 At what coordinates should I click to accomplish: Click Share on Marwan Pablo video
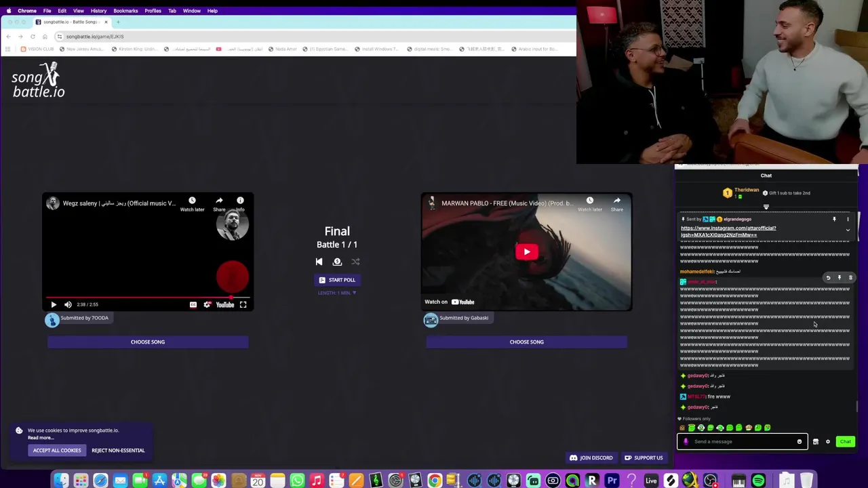click(x=617, y=204)
